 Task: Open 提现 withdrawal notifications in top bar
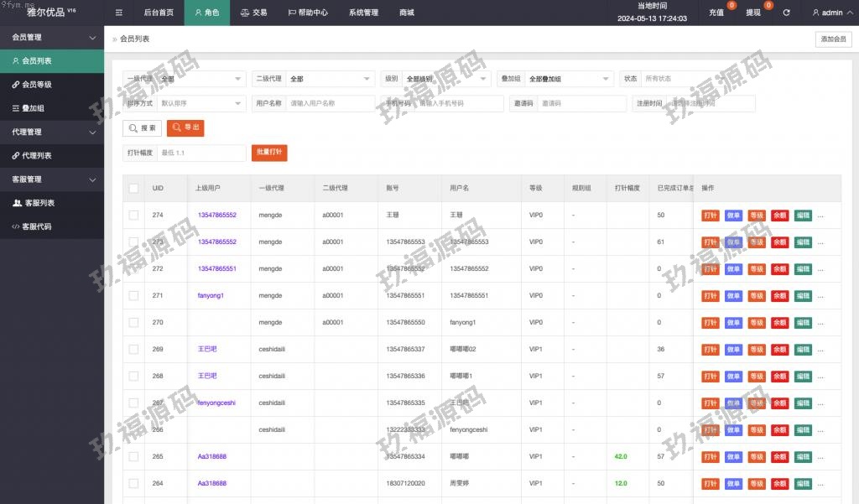[x=754, y=13]
